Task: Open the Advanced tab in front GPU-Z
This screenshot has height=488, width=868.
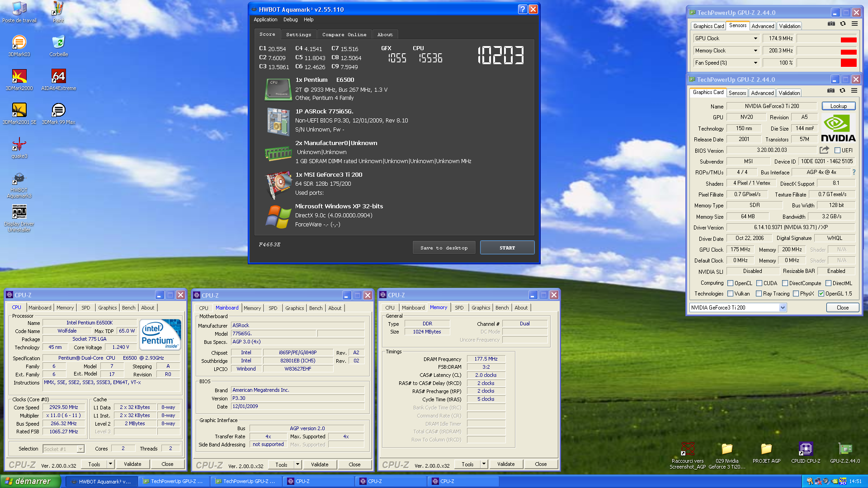Action: (x=762, y=93)
